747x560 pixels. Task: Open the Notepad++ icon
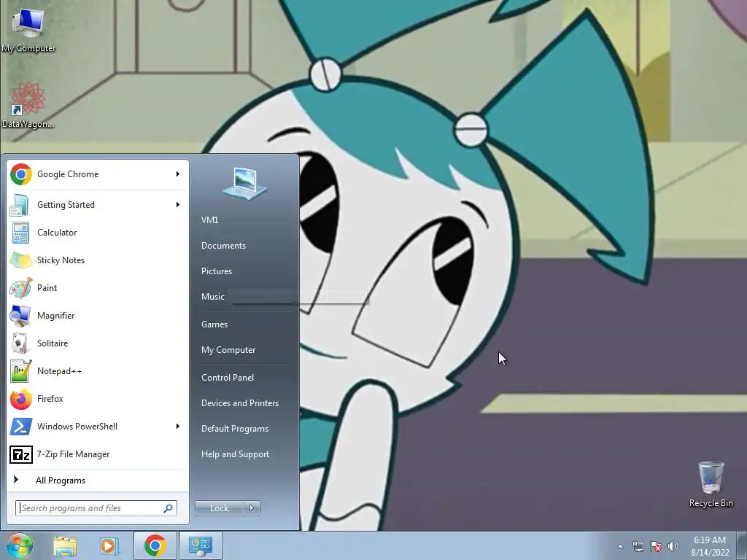click(x=20, y=371)
